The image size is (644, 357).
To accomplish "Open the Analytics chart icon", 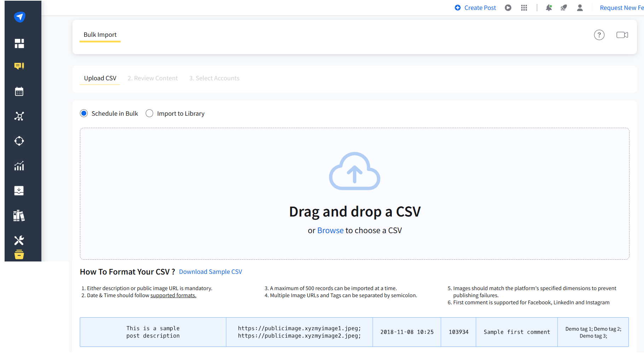I will point(19,166).
